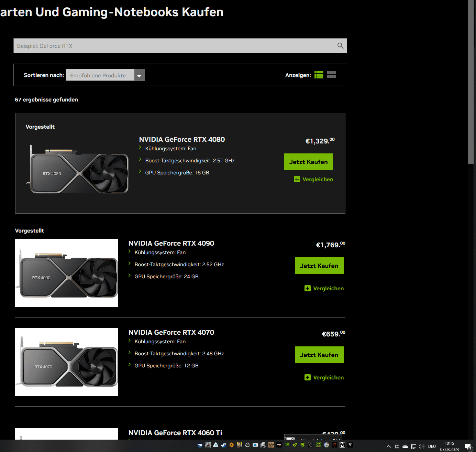Open Steam from the taskbar

(x=224, y=445)
